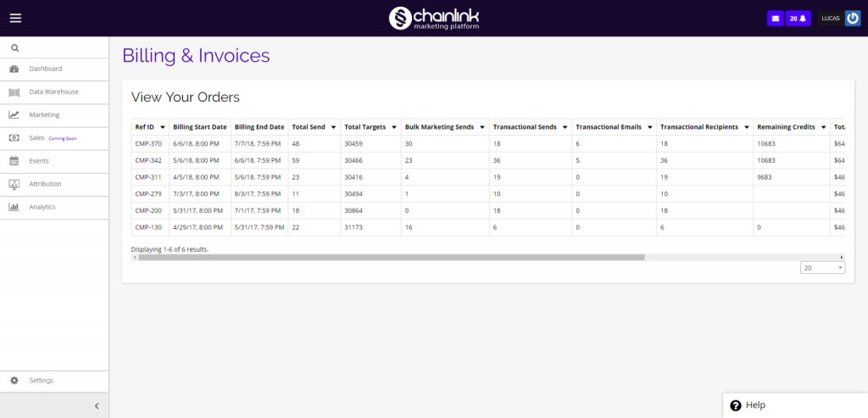The image size is (868, 418).
Task: Click the 30864 Total Targets cell
Action: 371,211
